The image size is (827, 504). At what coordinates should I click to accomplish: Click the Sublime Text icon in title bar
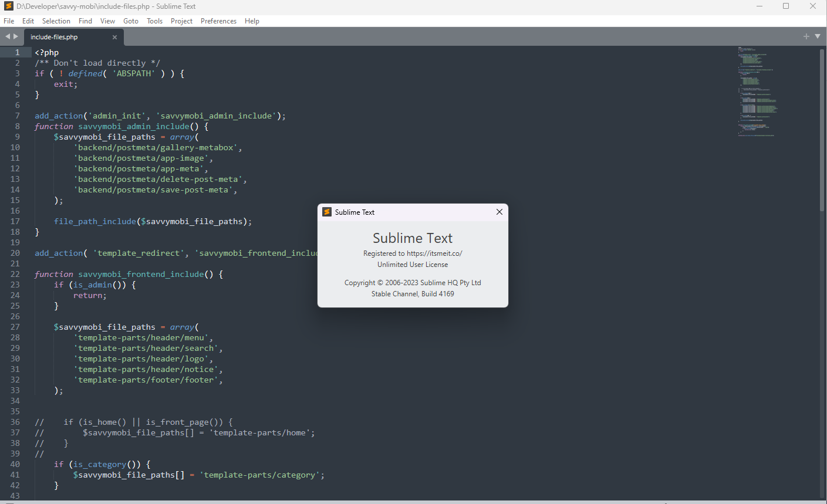8,6
